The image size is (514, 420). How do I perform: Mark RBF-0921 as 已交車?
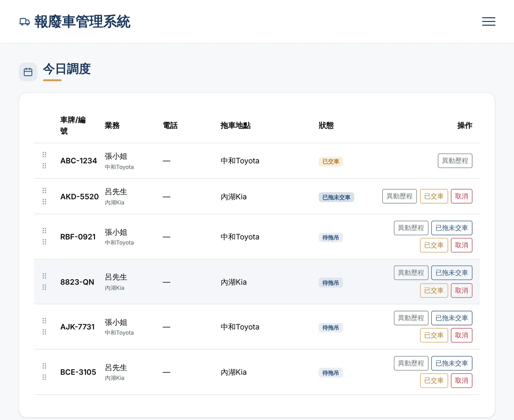[x=434, y=245]
